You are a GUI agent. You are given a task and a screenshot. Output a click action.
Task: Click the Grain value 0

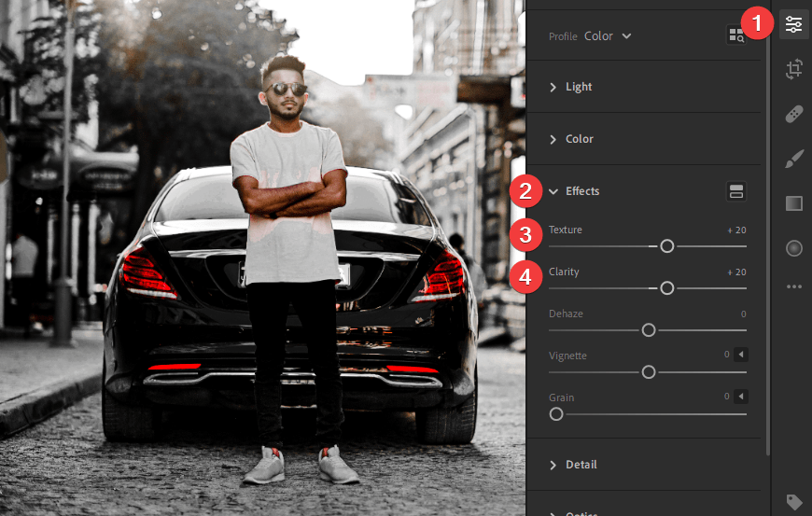pos(726,396)
